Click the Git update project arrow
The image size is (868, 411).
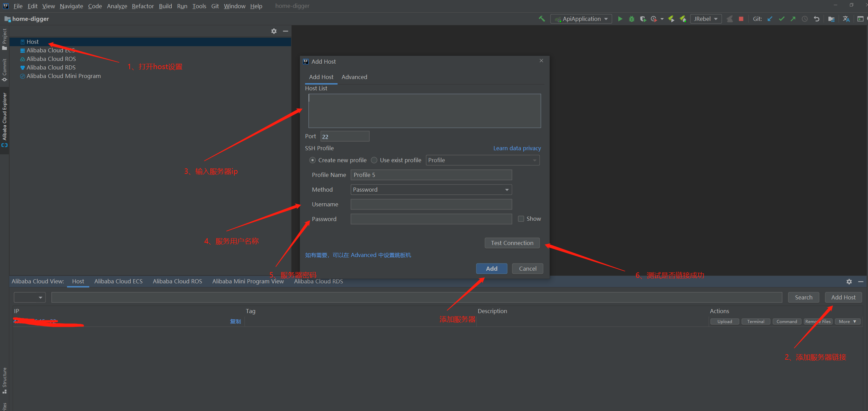(x=770, y=19)
